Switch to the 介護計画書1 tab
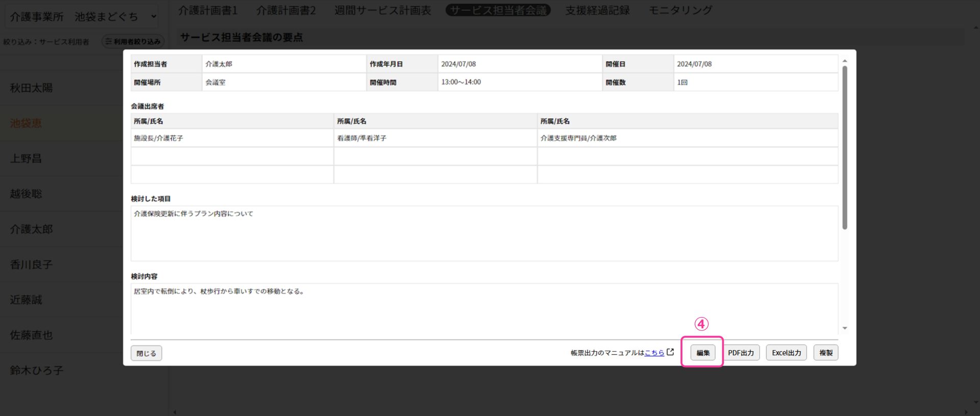Image resolution: width=980 pixels, height=416 pixels. (x=208, y=10)
